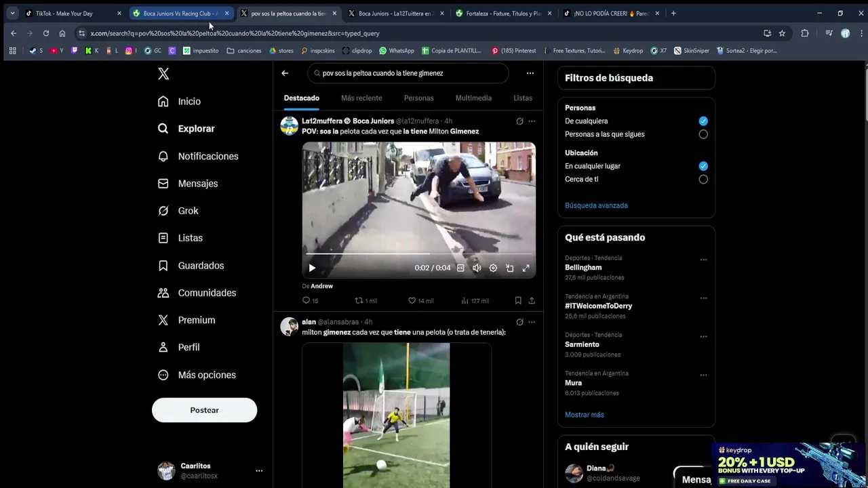
Task: Open Grok from the sidebar
Action: pos(178,211)
